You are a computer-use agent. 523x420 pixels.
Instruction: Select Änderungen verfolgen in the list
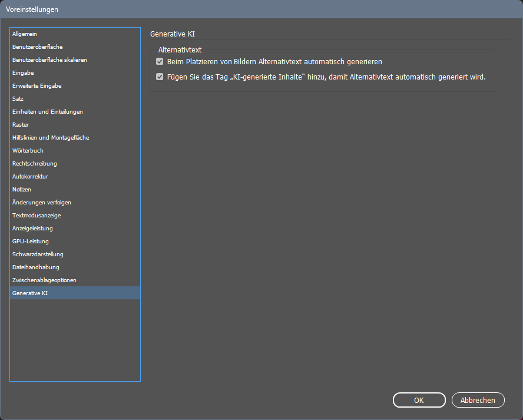tap(41, 203)
